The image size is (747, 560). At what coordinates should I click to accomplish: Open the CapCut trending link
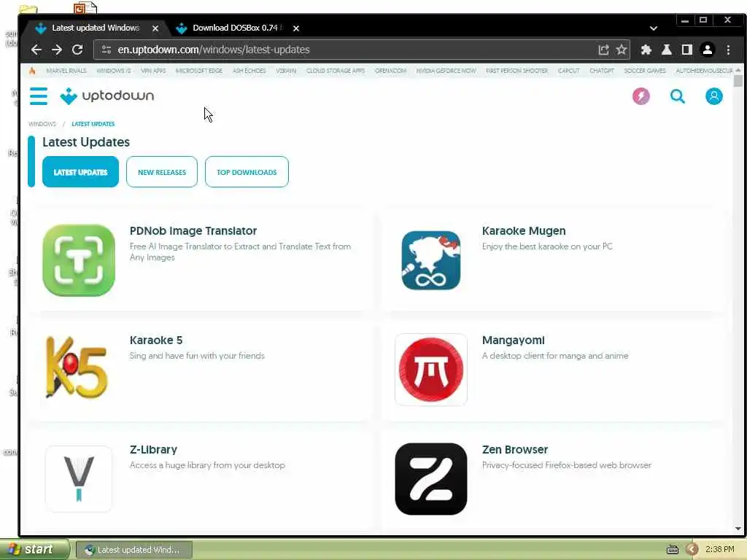[569, 71]
